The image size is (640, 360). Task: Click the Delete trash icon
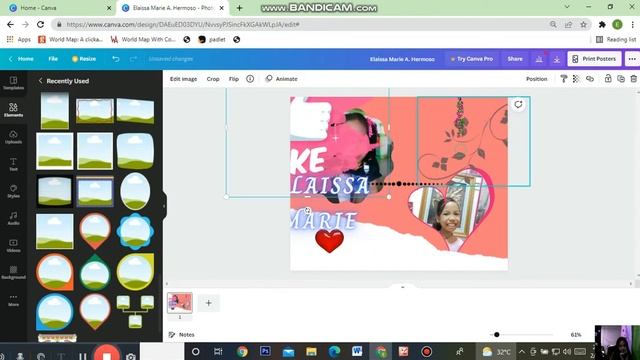tap(633, 79)
